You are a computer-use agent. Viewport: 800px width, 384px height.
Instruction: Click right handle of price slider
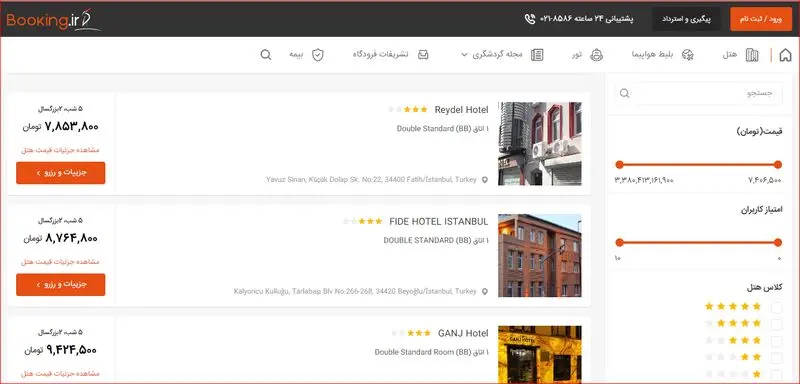click(778, 164)
